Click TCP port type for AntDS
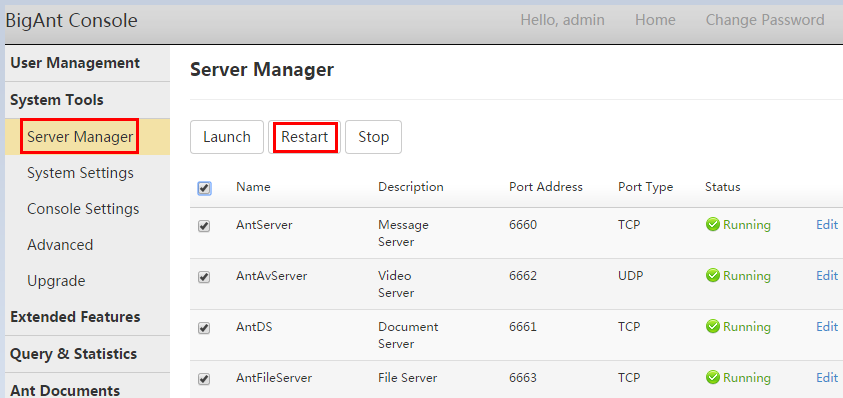Screen dimensions: 843x398 pyautogui.click(x=629, y=327)
